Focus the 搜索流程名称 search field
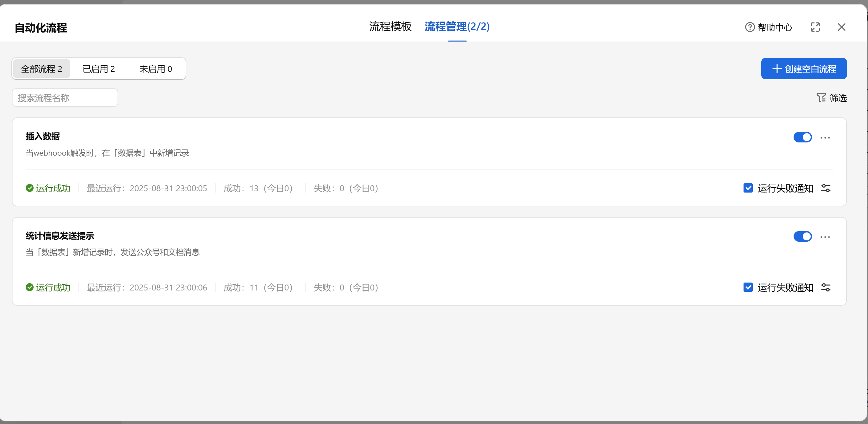Viewport: 868px width, 424px height. [65, 98]
